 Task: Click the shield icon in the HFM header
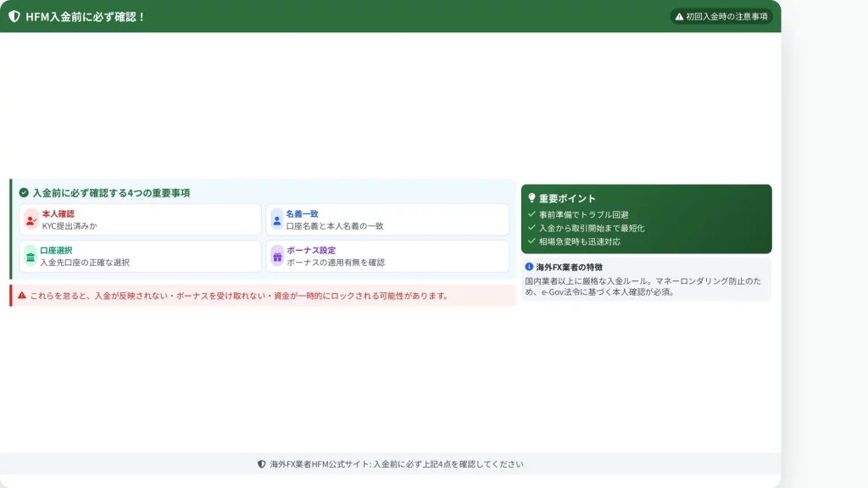coord(14,16)
